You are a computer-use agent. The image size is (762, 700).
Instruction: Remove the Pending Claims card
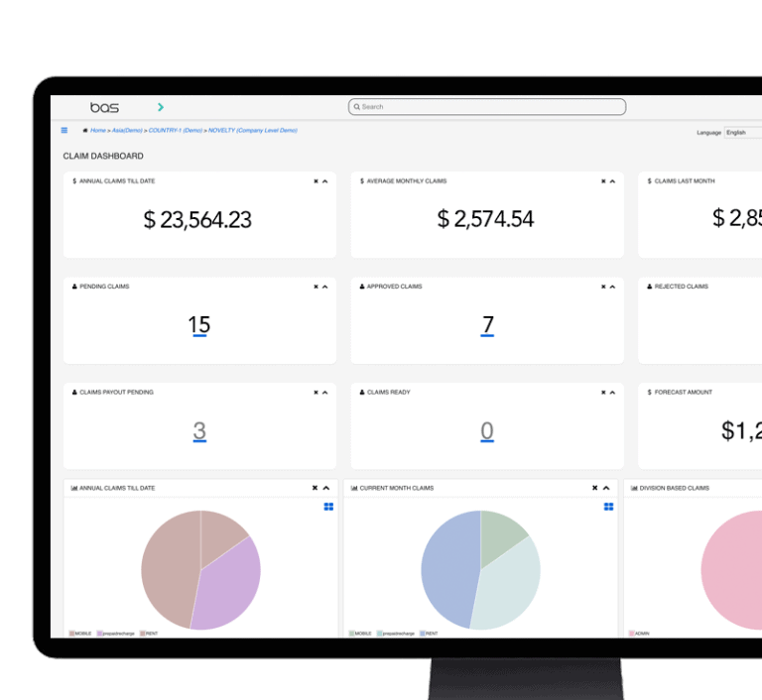316,287
